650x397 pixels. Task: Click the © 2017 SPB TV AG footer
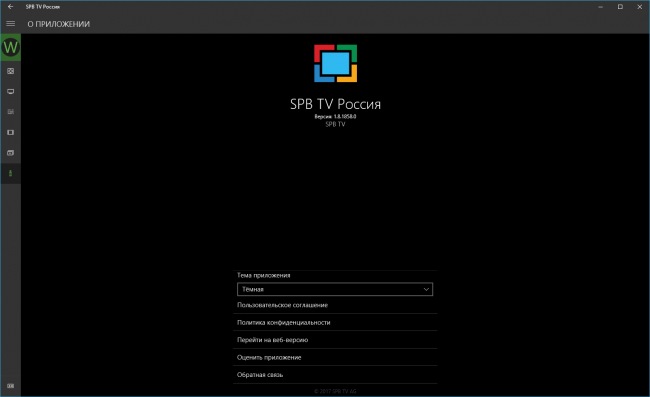click(335, 391)
